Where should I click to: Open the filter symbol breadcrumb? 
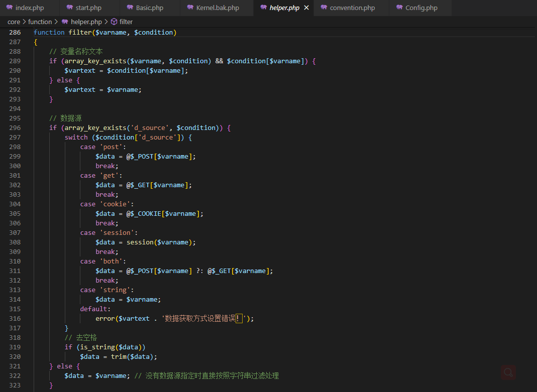pos(126,22)
